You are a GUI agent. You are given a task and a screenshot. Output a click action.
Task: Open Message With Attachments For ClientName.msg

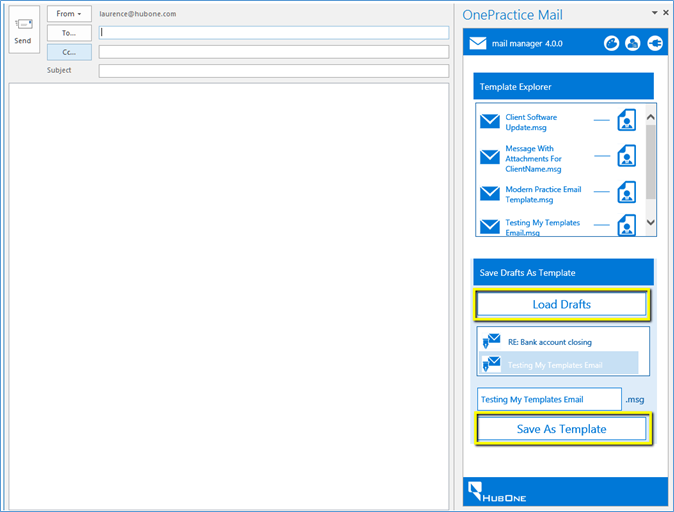click(x=533, y=159)
